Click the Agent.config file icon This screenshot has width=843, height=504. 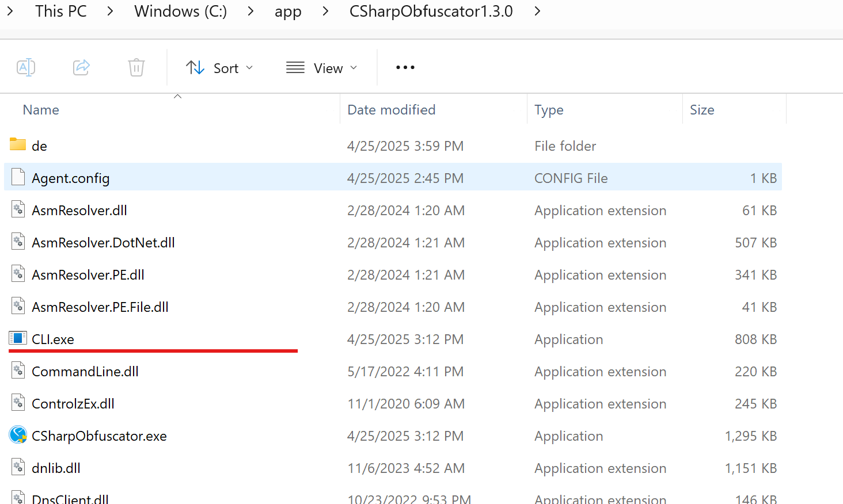tap(18, 178)
